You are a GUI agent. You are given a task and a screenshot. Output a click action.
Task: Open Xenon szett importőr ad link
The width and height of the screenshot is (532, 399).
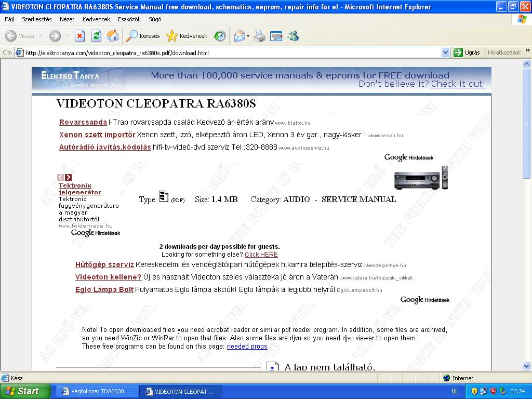point(97,135)
